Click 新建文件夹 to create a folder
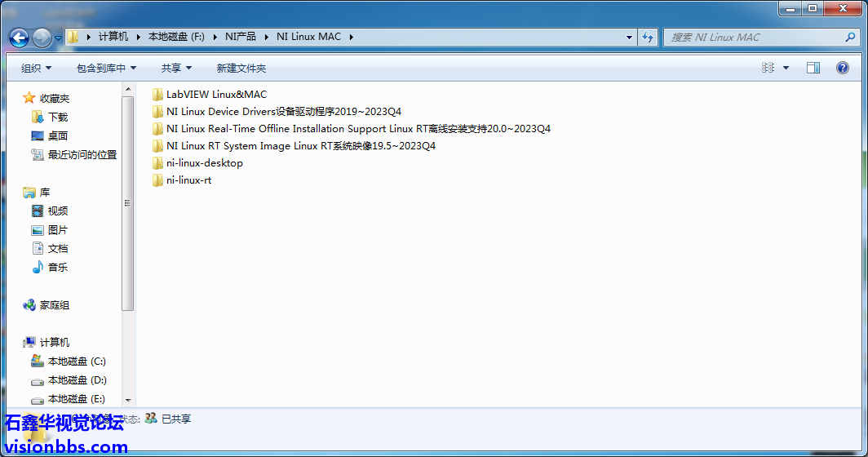 tap(241, 68)
